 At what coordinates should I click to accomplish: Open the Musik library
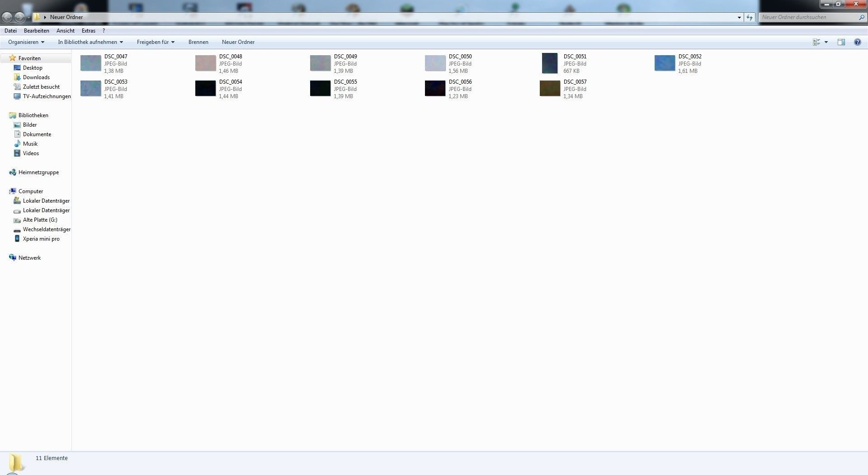tap(30, 144)
